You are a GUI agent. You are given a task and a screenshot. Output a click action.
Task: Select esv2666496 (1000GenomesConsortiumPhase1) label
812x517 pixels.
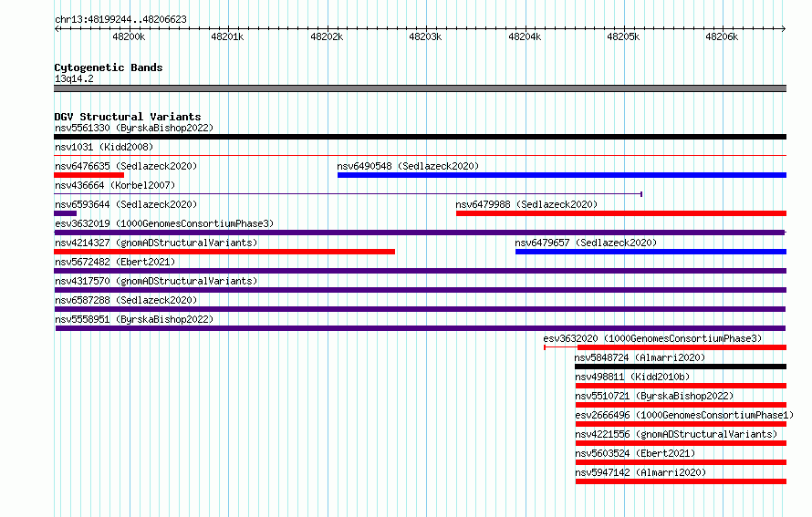pos(684,415)
